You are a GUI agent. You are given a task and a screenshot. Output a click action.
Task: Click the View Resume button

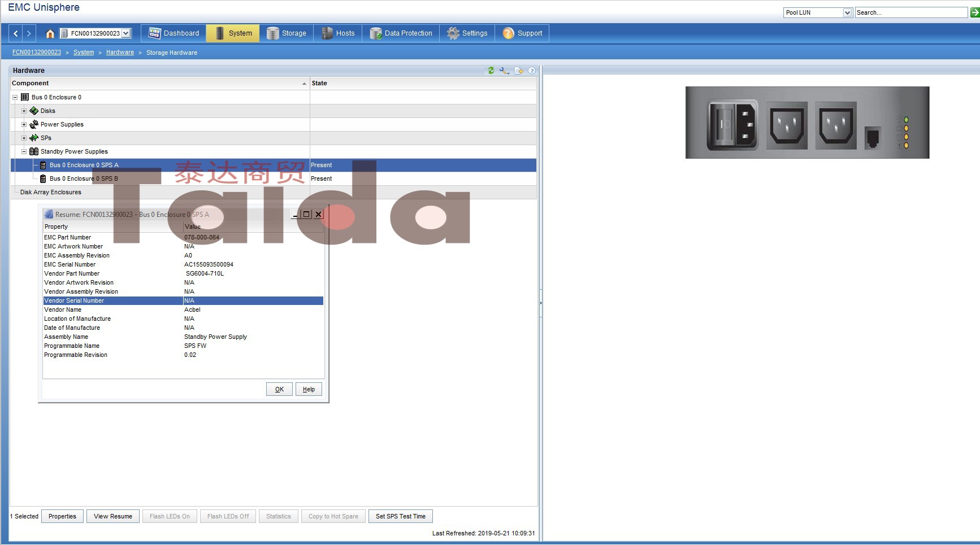pyautogui.click(x=113, y=516)
